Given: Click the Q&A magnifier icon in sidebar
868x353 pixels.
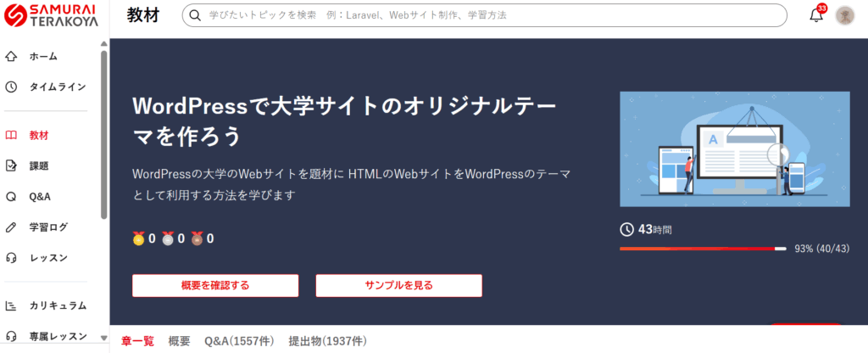Looking at the screenshot, I should tap(12, 197).
